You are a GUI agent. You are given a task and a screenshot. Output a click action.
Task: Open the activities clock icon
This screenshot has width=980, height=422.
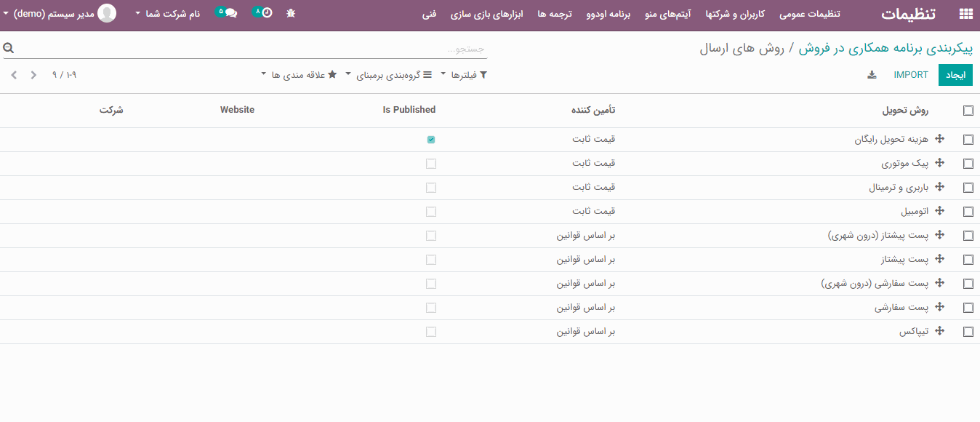266,13
